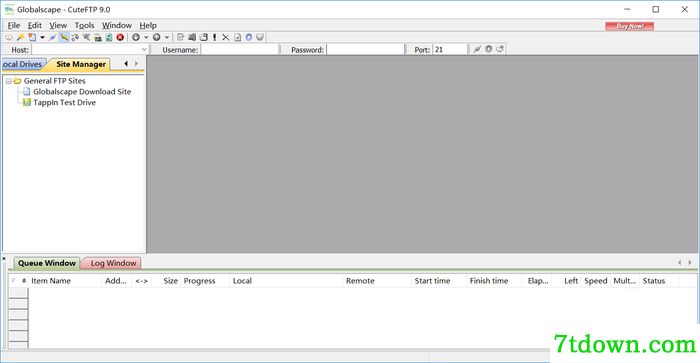Click the green Refresh toolbar icon
Image resolution: width=700 pixels, height=363 pixels.
[x=108, y=38]
